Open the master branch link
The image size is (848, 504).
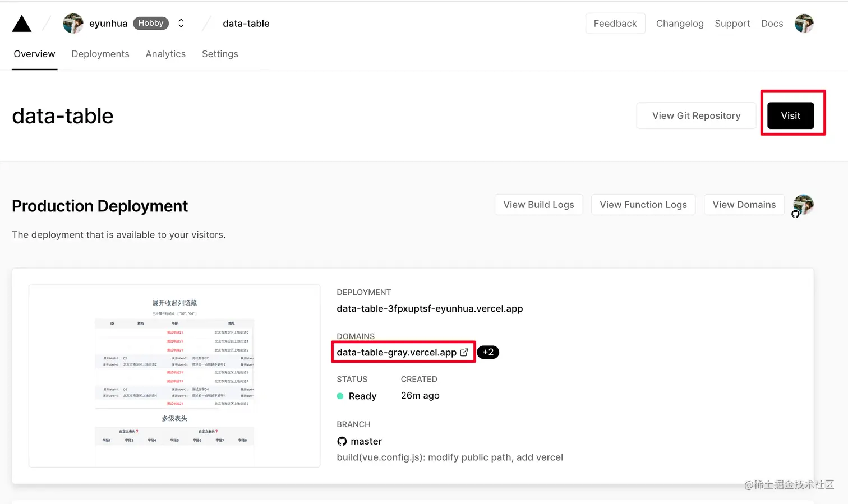point(366,441)
